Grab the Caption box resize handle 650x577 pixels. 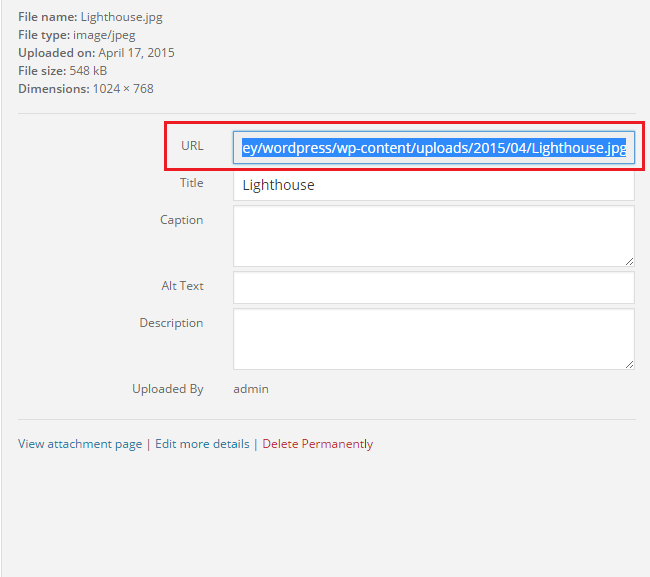(629, 261)
